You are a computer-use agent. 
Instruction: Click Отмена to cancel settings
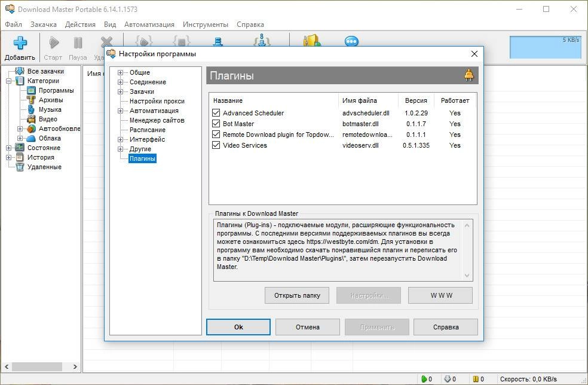click(x=308, y=327)
